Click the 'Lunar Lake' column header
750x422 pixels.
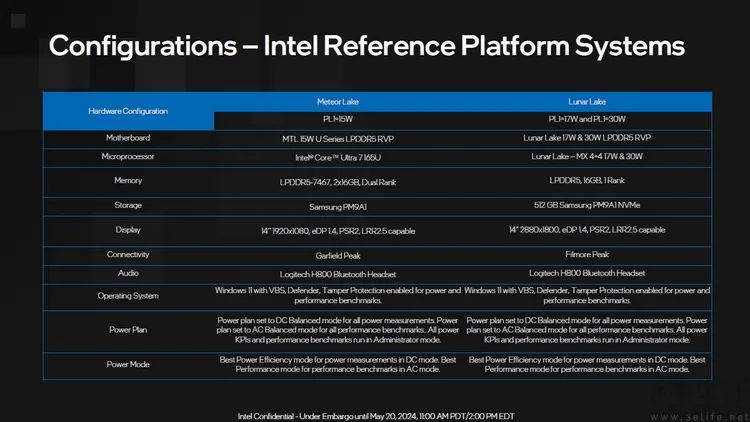tap(587, 102)
